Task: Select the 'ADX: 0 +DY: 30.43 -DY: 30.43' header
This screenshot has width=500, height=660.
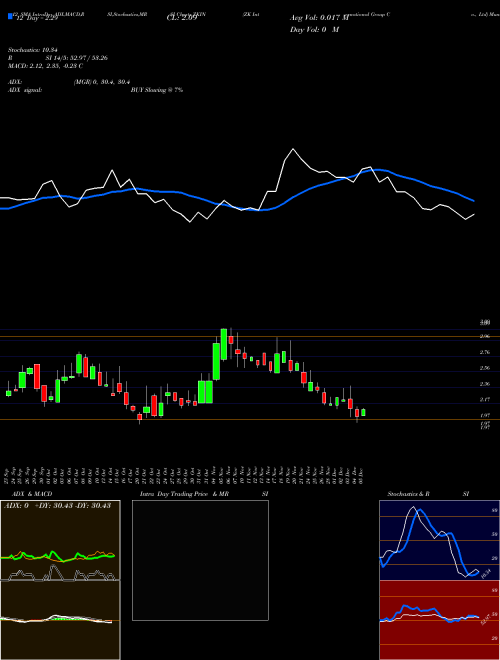Action: 57,506
